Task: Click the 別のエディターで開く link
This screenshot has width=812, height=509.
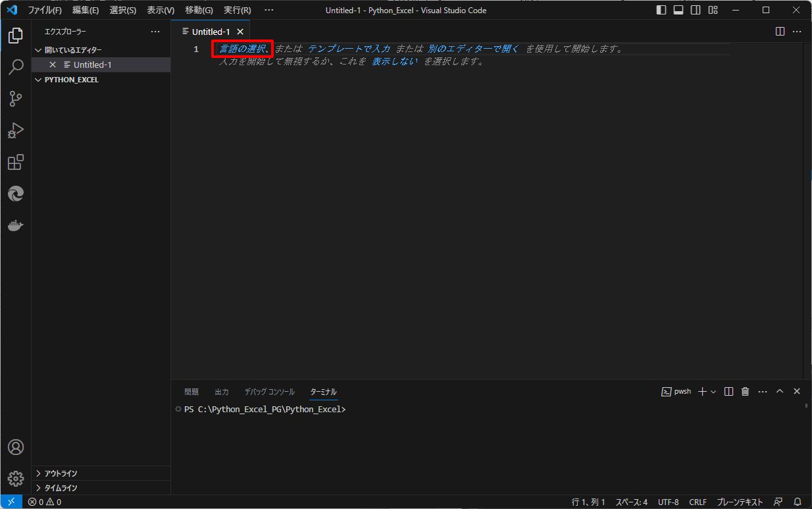Action: click(473, 49)
